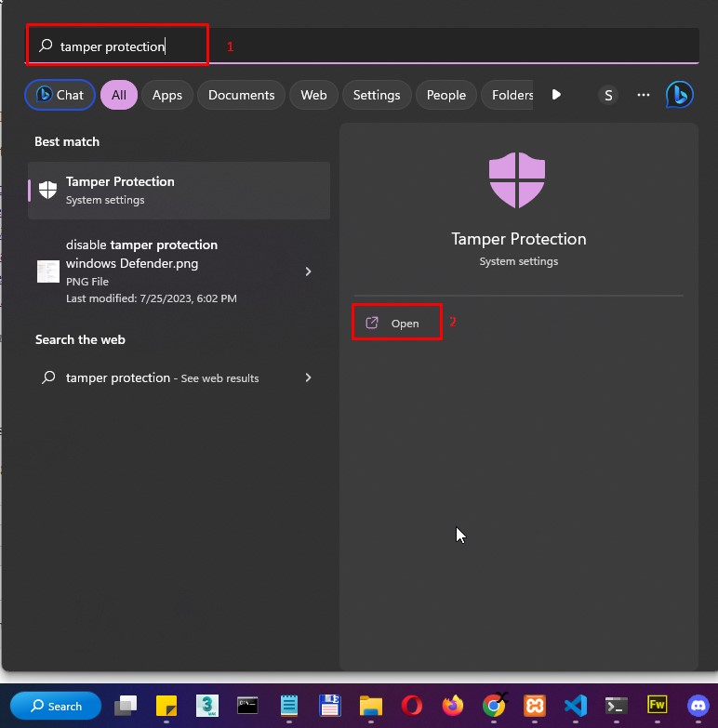718x728 pixels.
Task: Open Discord from the taskbar
Action: 698,706
